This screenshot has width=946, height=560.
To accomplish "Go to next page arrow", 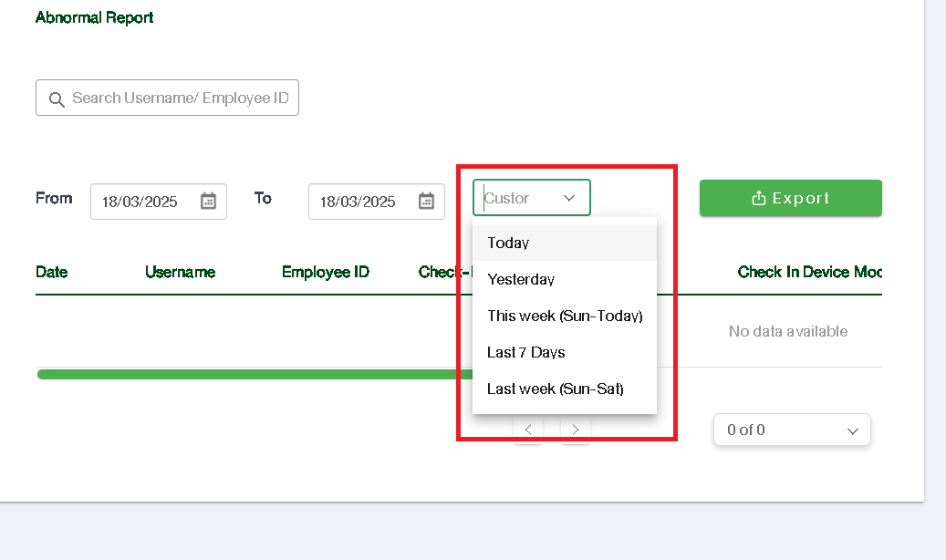I will (576, 430).
